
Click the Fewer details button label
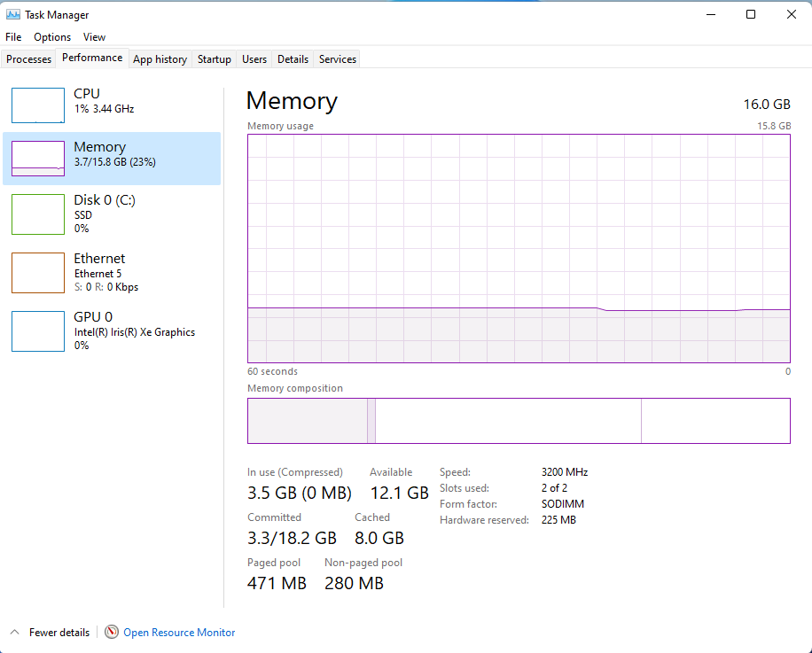[x=59, y=633]
